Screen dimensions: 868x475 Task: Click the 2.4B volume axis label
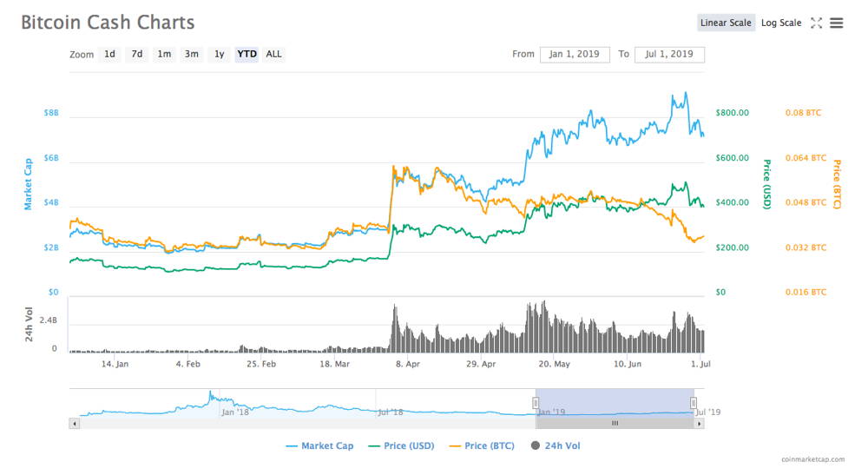pos(48,320)
